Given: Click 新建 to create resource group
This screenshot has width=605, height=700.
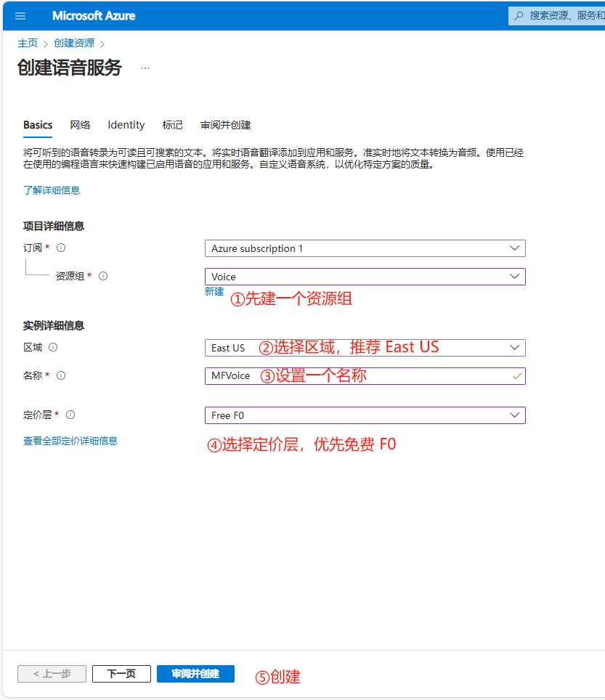Looking at the screenshot, I should (214, 291).
